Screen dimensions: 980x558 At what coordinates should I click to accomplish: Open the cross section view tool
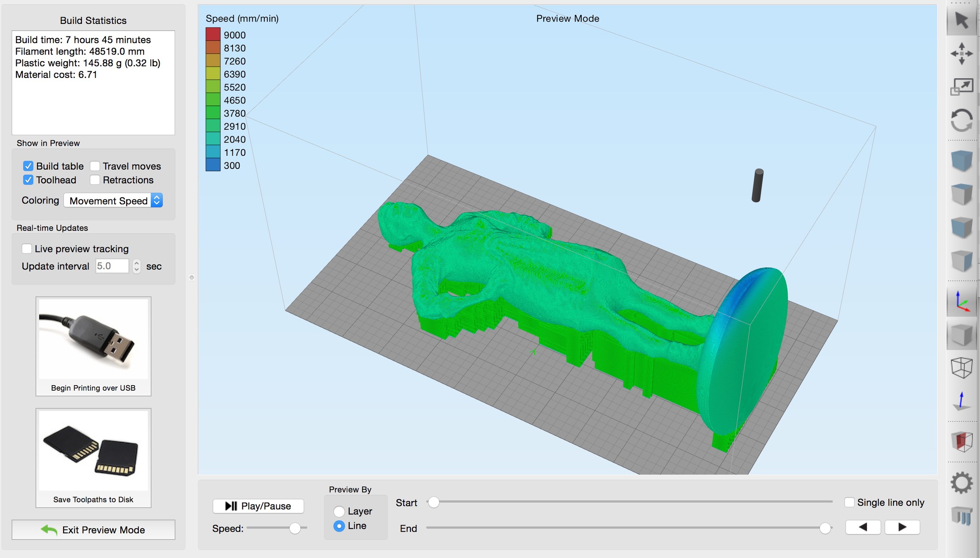[x=962, y=442]
